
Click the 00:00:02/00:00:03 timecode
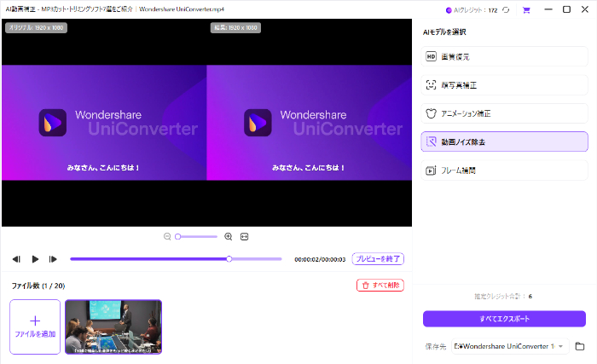(320, 259)
